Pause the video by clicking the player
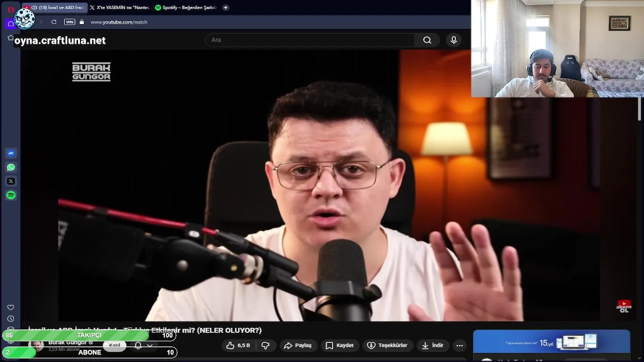The image size is (644, 362). [329, 186]
